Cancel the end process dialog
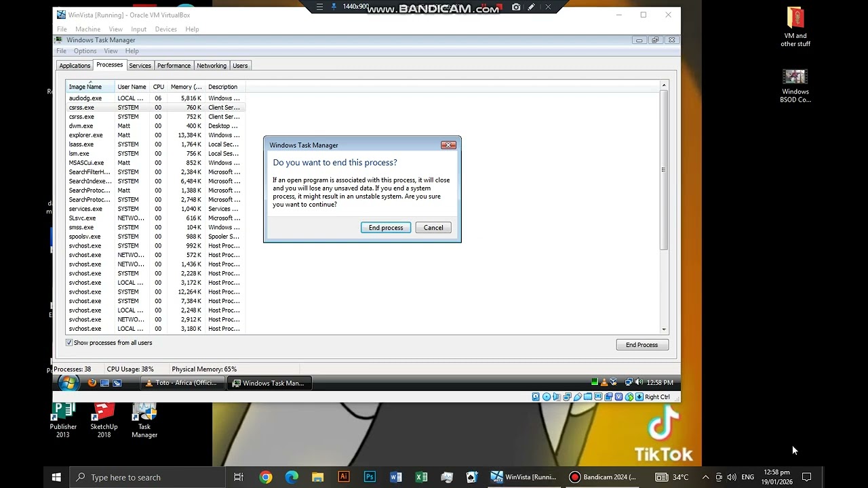The width and height of the screenshot is (868, 488). [433, 228]
